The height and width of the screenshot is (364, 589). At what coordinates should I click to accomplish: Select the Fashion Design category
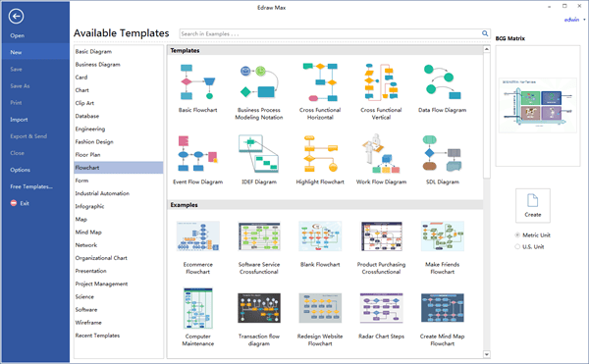119,141
